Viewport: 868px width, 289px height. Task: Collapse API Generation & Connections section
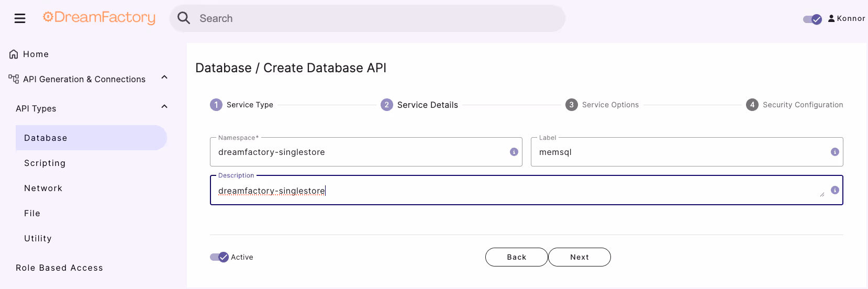(164, 77)
